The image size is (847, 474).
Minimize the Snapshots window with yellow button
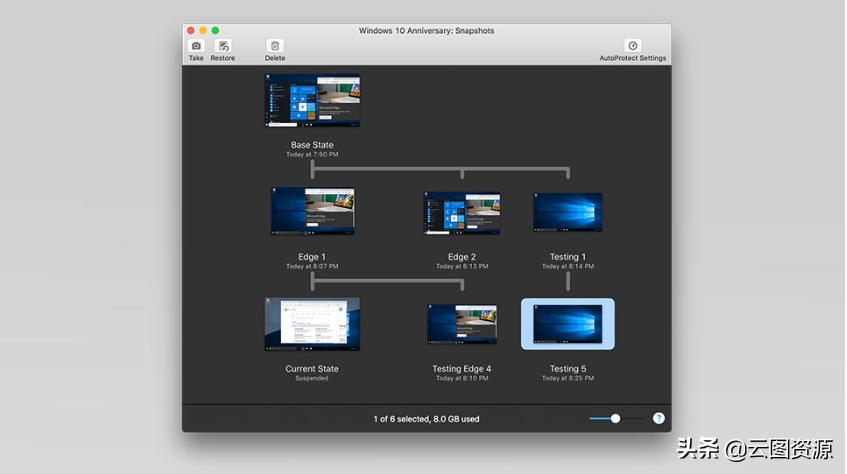[203, 31]
